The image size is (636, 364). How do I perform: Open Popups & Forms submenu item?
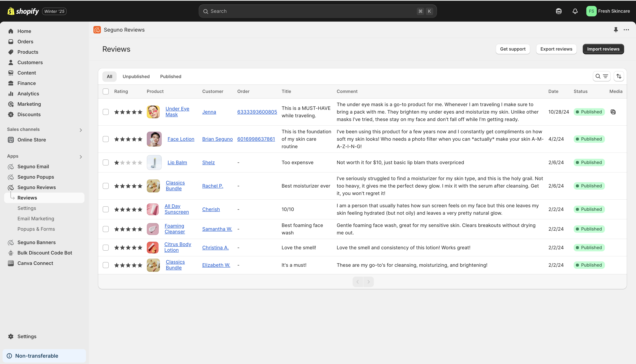click(36, 229)
